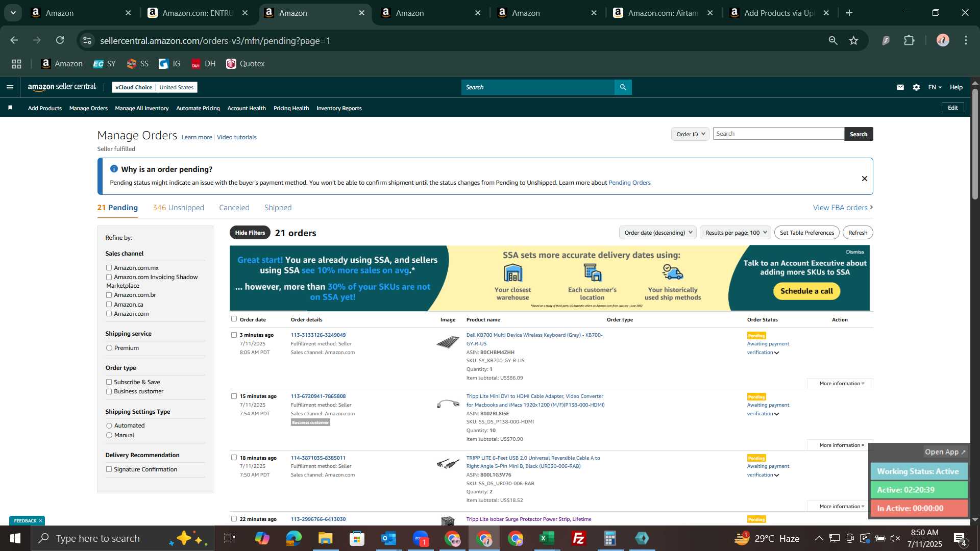
Task: Open the bookmarks apps grid icon
Action: (17, 64)
